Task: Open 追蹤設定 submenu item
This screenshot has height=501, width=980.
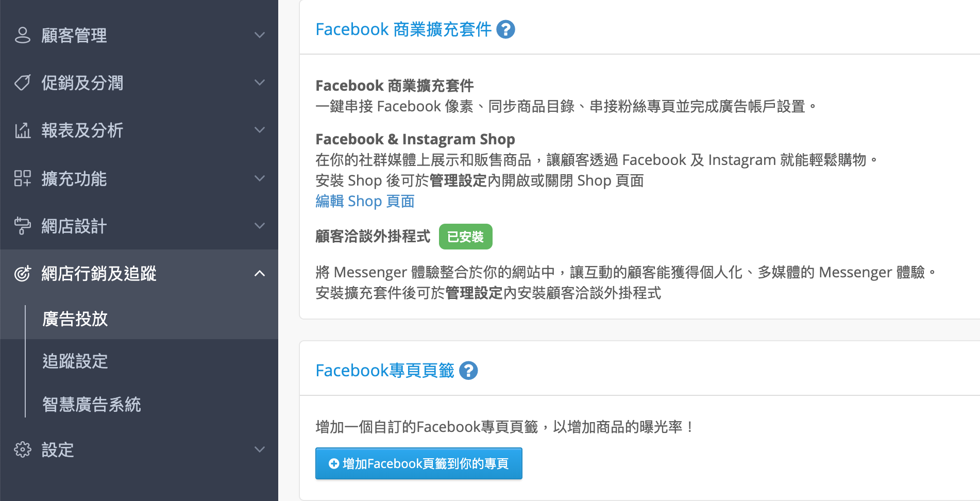Action: point(75,361)
